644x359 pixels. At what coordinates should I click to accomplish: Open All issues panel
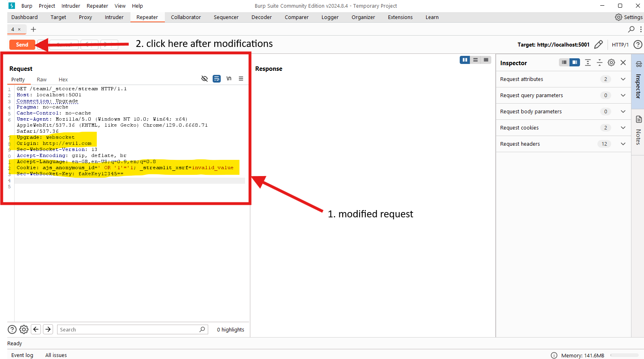[x=56, y=355]
